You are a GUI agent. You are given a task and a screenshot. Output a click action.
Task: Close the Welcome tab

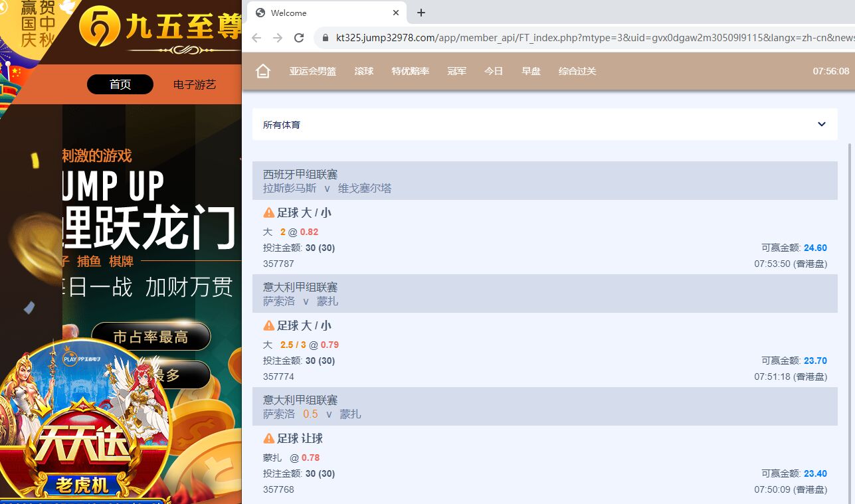[396, 13]
